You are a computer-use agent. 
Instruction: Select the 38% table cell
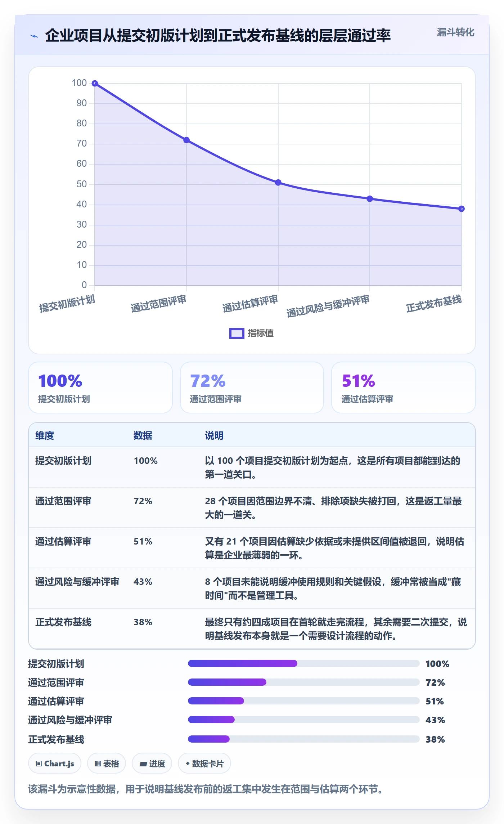coord(143,622)
